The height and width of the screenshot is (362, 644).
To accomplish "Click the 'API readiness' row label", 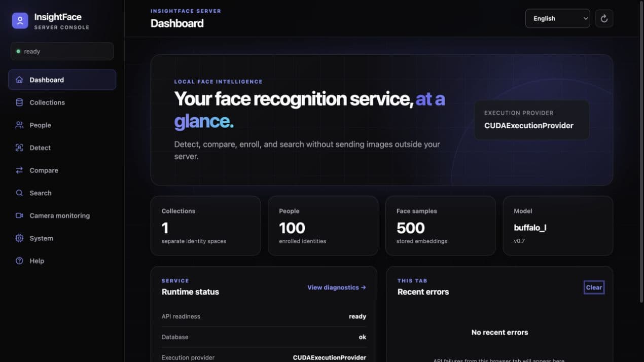I will click(181, 316).
